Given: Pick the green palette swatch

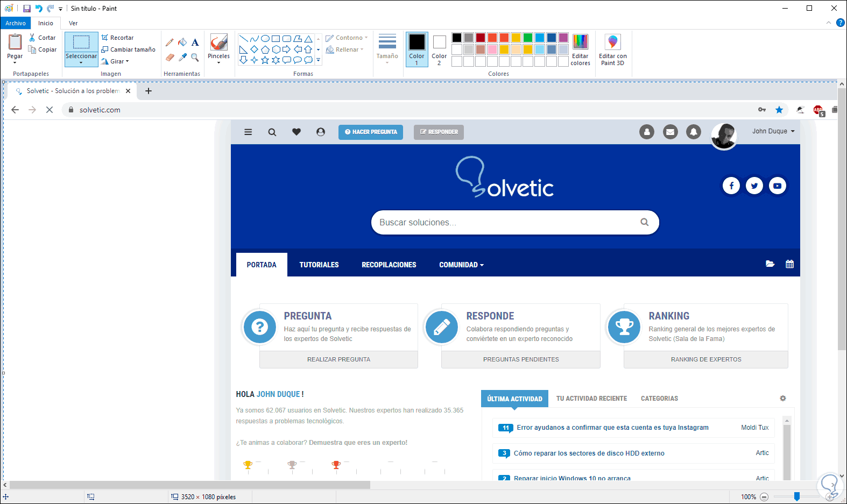Looking at the screenshot, I should point(528,38).
